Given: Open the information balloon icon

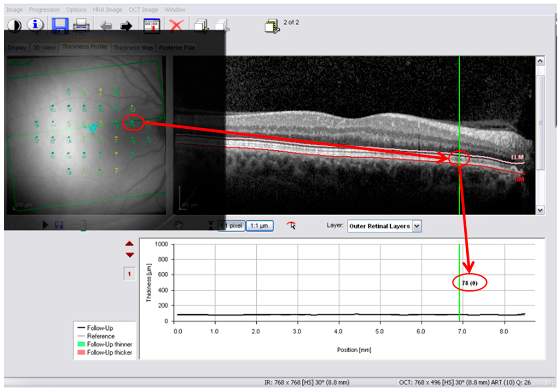Looking at the screenshot, I should click(x=35, y=25).
